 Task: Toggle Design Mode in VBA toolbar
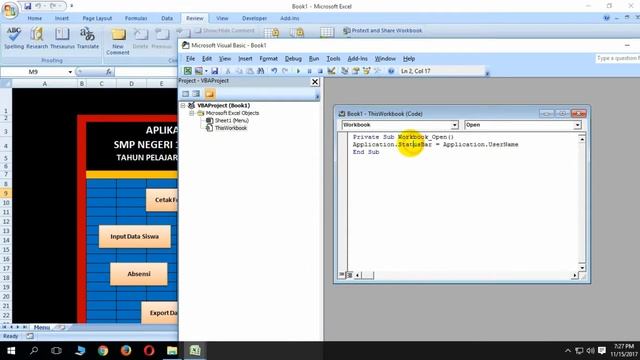[331, 71]
